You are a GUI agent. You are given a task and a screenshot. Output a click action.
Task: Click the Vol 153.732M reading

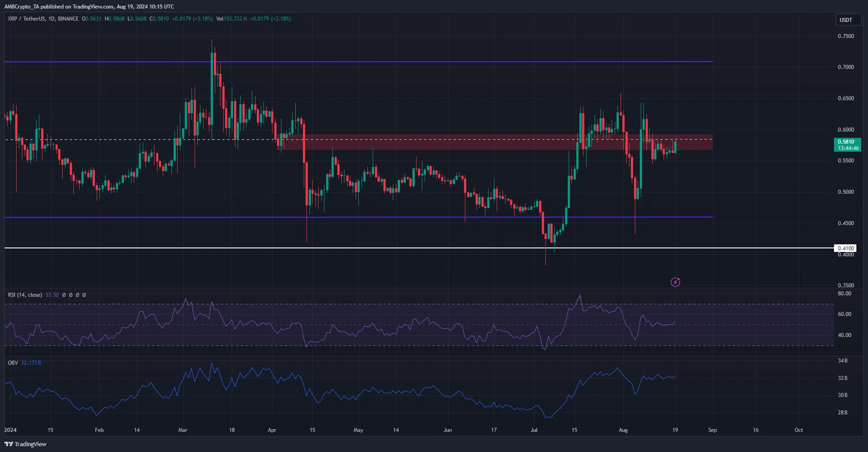coord(231,19)
